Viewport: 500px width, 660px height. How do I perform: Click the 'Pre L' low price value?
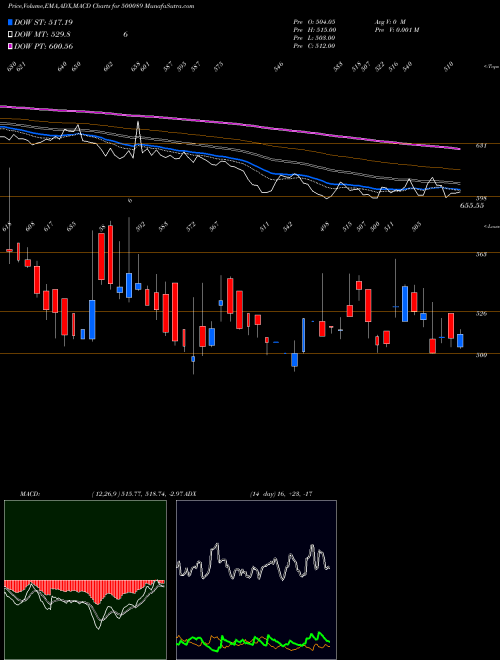[314, 38]
